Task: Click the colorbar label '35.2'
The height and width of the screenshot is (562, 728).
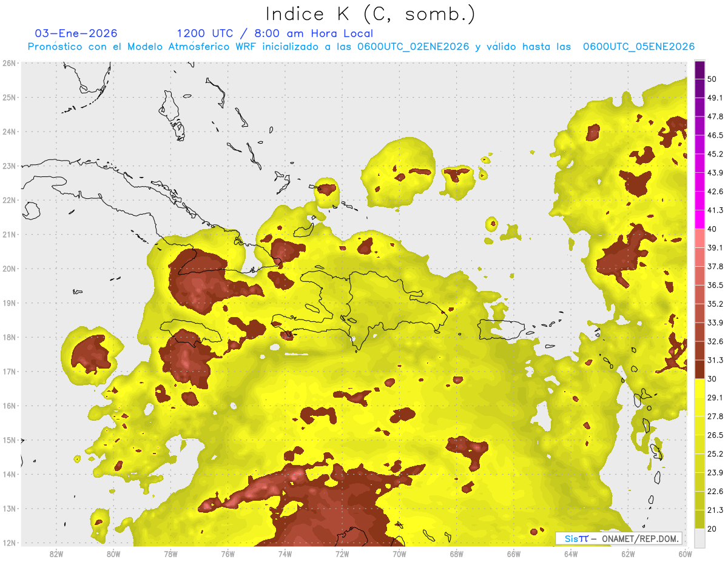Action: (715, 304)
